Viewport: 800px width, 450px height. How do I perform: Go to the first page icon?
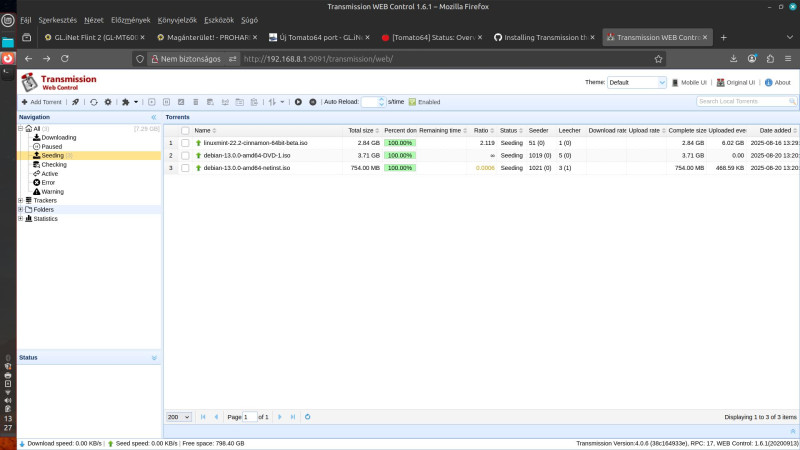click(x=203, y=417)
